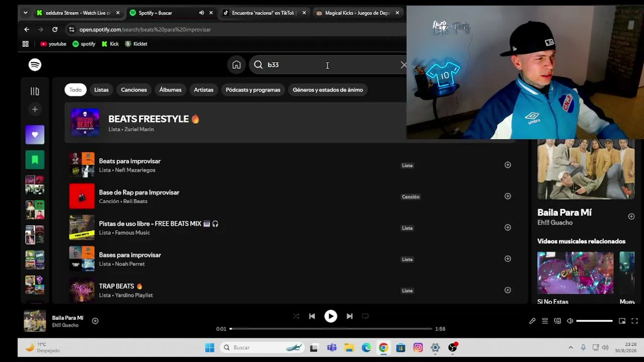Open now playing album cover in bottom bar
644x362 pixels.
coord(35,321)
